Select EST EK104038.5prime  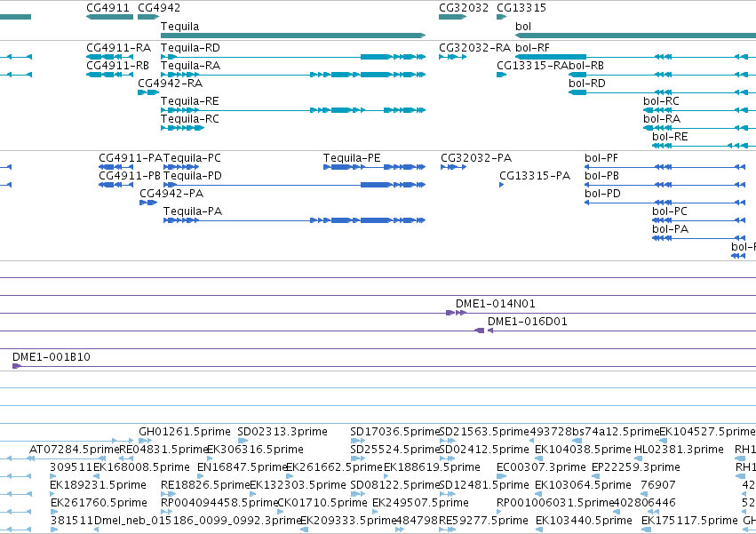(x=583, y=450)
